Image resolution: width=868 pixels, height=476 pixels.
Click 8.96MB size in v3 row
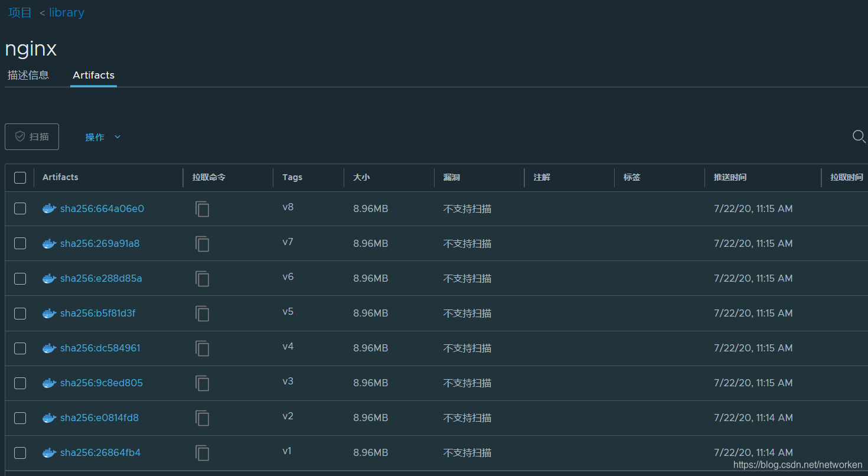pos(370,383)
